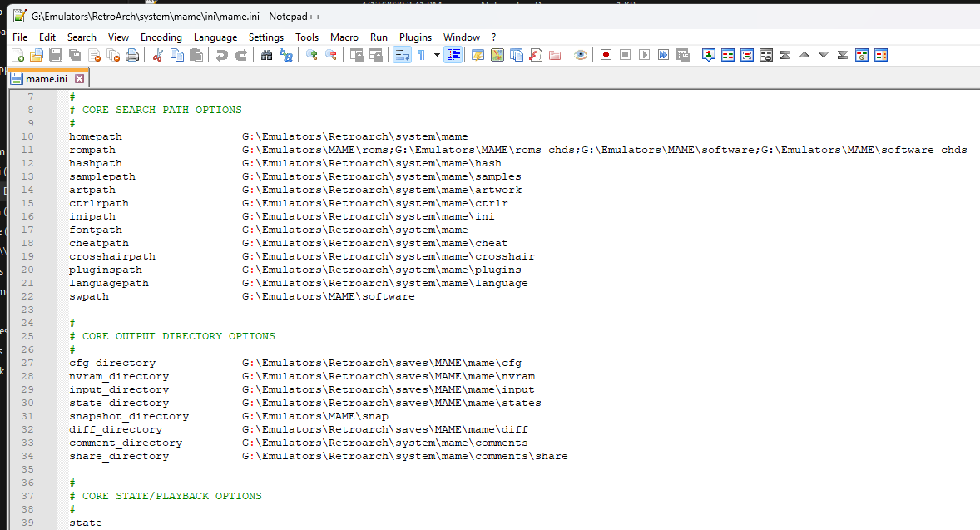The height and width of the screenshot is (530, 980).
Task: Toggle file monitoring eye icon
Action: tap(581, 56)
